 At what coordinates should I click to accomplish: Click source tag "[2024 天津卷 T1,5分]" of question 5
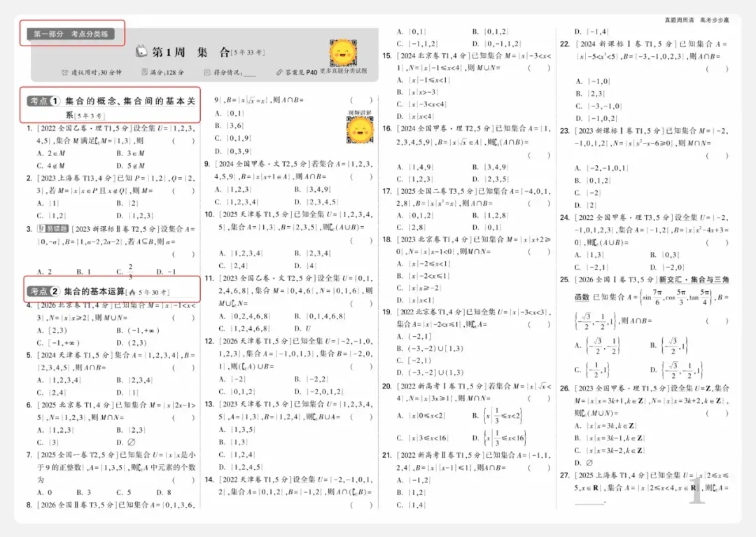[x=75, y=355]
